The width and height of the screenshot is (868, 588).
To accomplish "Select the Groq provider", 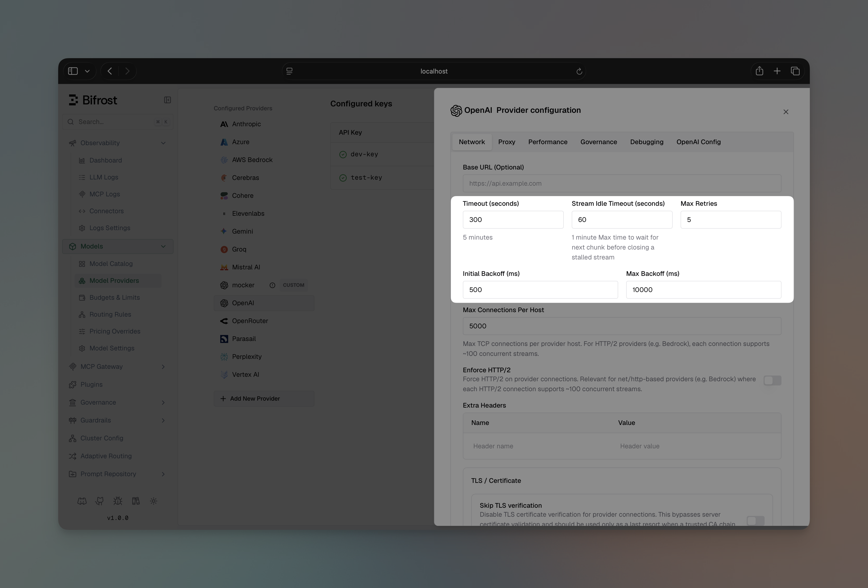I will [264, 249].
